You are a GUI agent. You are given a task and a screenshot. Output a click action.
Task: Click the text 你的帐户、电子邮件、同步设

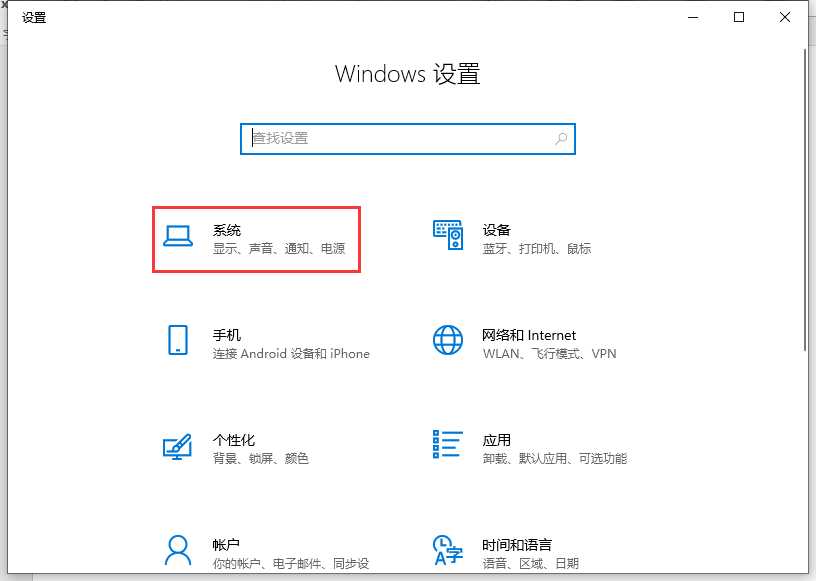291,563
